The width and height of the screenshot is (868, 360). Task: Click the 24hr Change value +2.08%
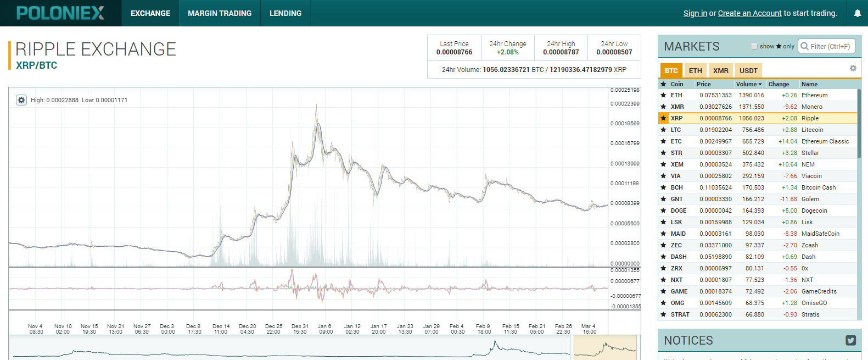(x=508, y=52)
